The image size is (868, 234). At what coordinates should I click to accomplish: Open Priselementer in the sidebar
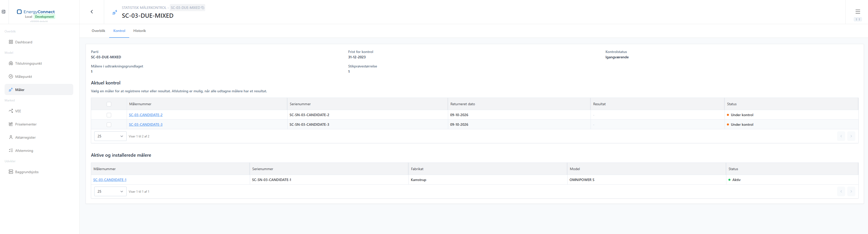click(39, 124)
